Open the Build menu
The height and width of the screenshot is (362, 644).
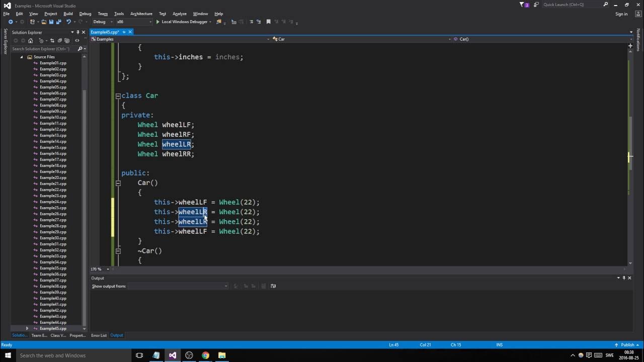pos(68,14)
